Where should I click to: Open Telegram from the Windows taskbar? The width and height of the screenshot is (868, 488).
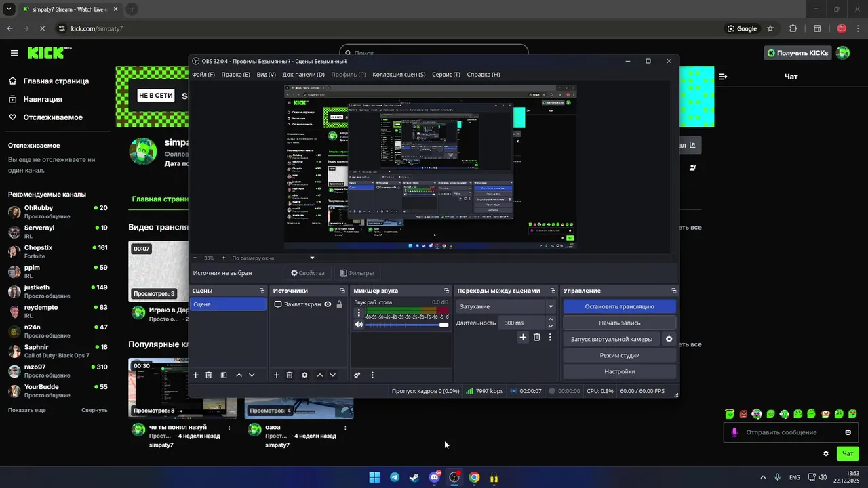pos(395,477)
